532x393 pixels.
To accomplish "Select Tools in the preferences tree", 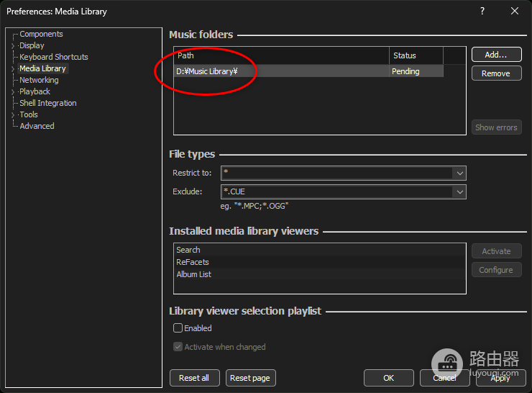I will pos(29,115).
